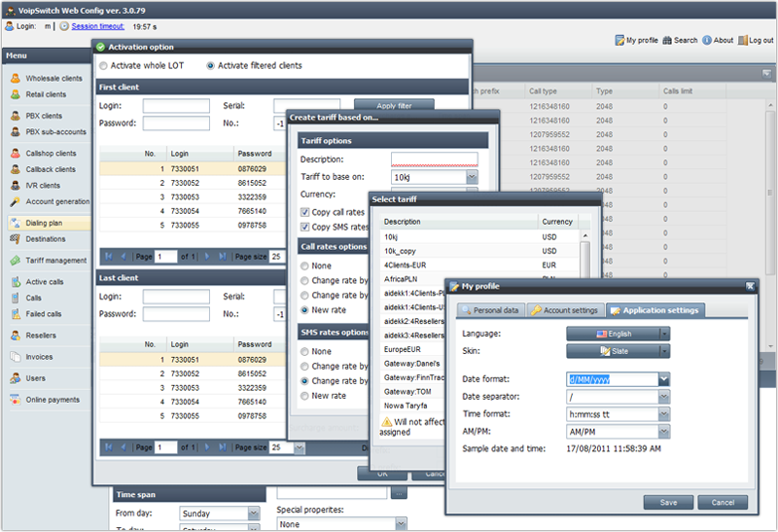
Task: Select New rate under SMS rates options
Action: click(305, 396)
